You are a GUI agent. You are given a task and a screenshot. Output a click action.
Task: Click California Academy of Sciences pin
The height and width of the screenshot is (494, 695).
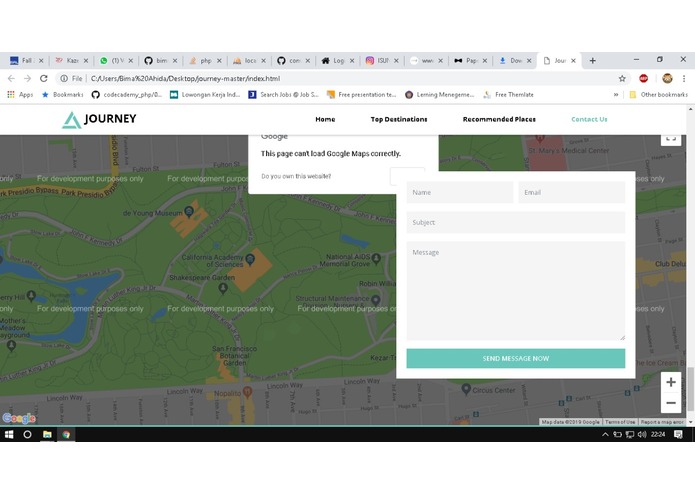[x=250, y=259]
